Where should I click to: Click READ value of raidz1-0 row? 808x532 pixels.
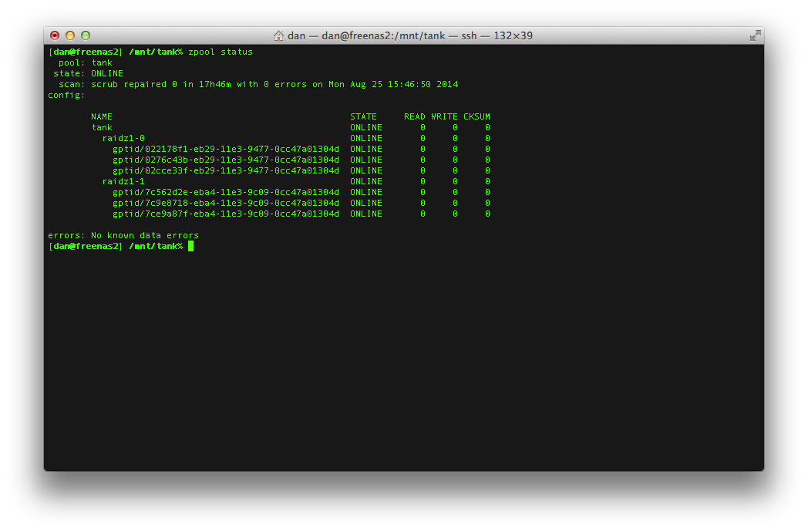point(423,139)
